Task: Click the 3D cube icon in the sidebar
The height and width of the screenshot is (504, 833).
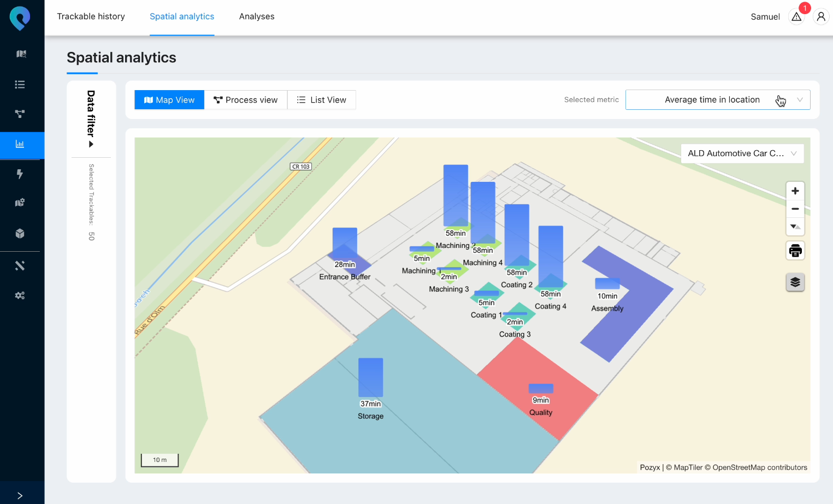Action: coord(20,233)
